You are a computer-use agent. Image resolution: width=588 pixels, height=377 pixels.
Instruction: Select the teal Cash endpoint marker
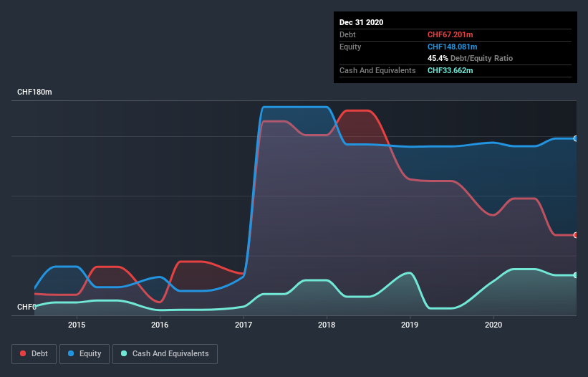[x=576, y=275]
